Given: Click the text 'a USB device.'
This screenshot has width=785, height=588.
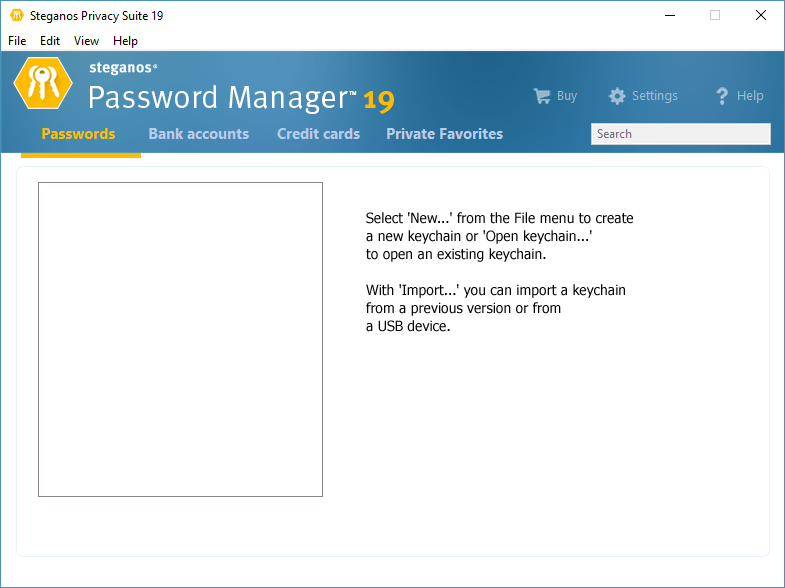Looking at the screenshot, I should pos(408,326).
